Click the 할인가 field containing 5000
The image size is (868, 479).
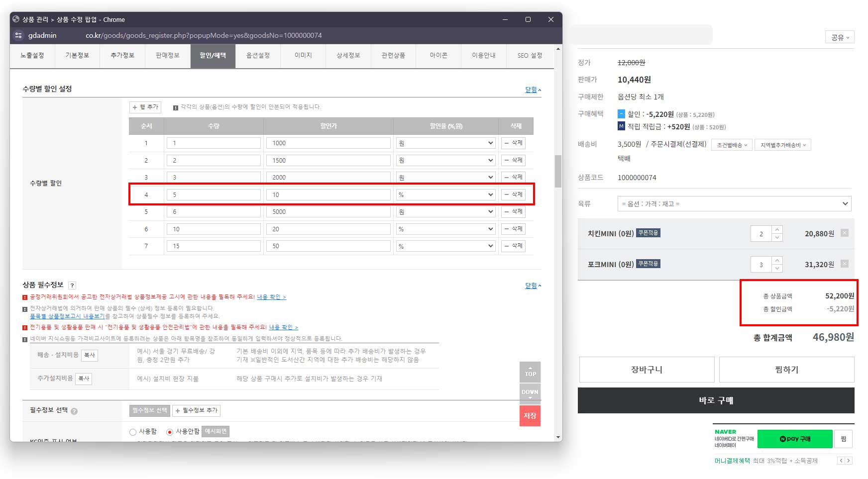pos(328,212)
